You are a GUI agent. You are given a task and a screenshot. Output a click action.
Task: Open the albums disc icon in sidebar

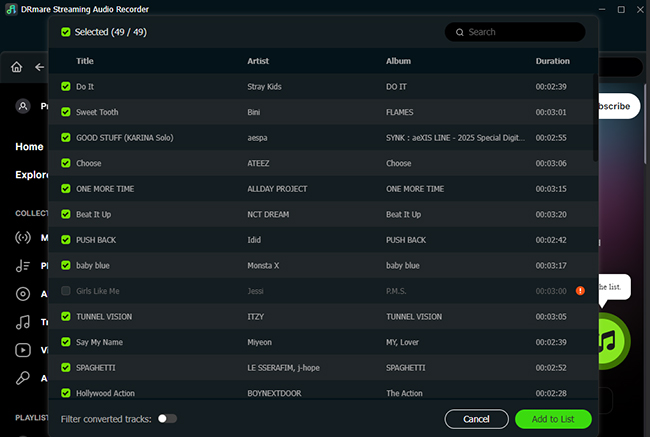[x=23, y=294]
